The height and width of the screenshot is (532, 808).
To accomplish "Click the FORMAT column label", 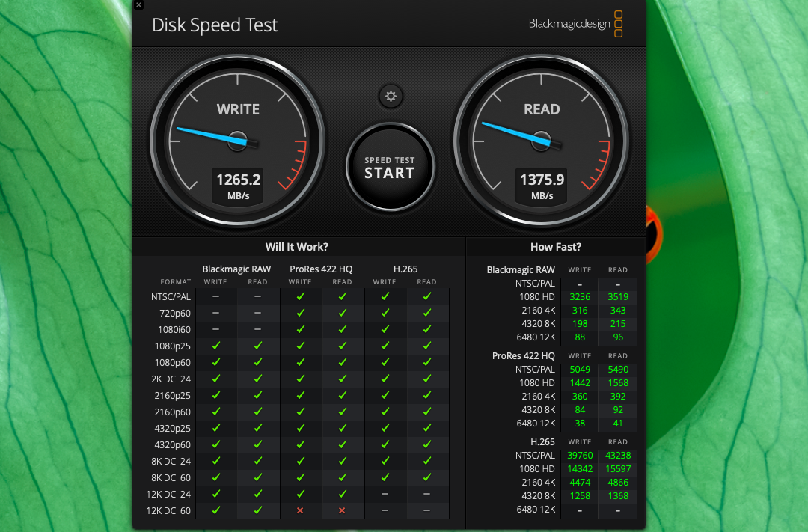I will (176, 282).
